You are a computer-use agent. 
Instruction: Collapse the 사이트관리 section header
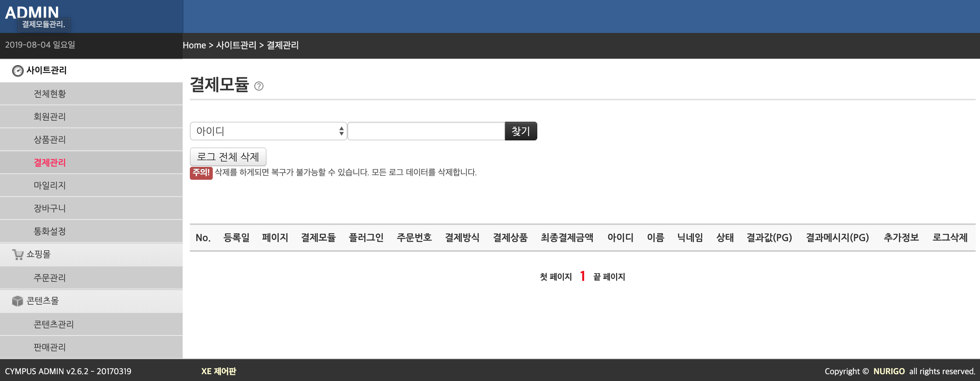point(91,70)
